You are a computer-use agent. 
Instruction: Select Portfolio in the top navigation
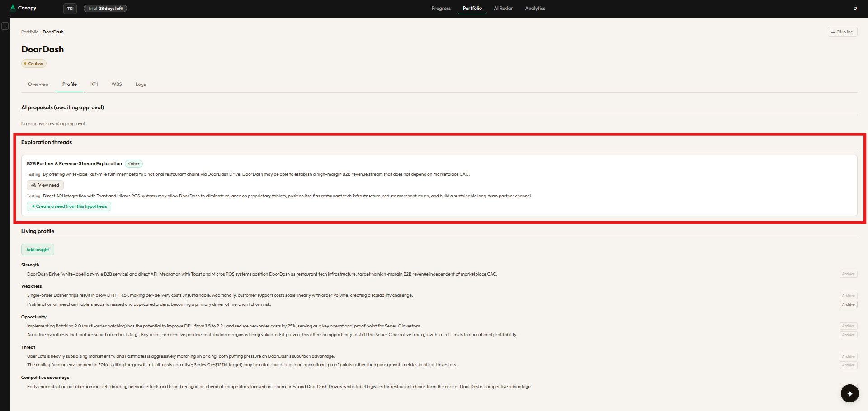point(472,9)
